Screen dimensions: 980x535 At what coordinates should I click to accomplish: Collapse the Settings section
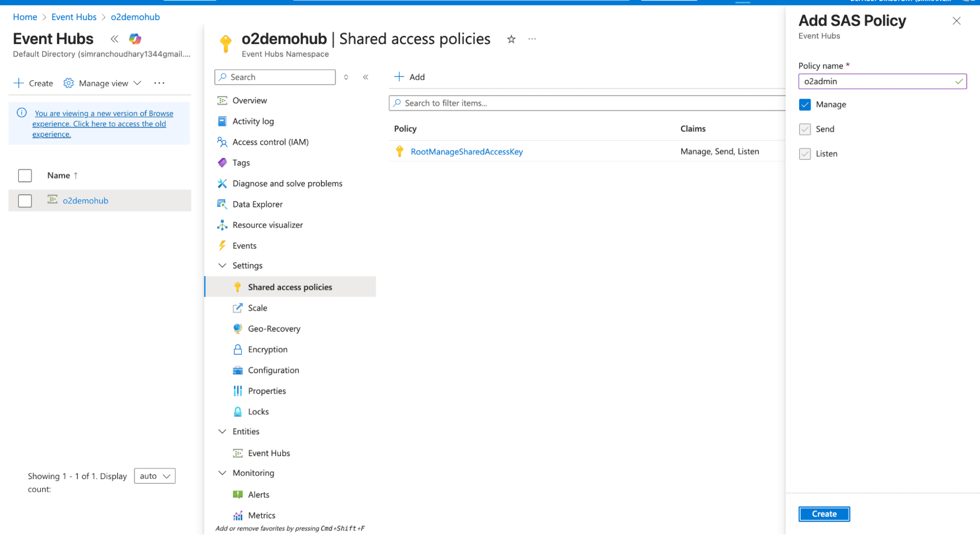click(223, 265)
